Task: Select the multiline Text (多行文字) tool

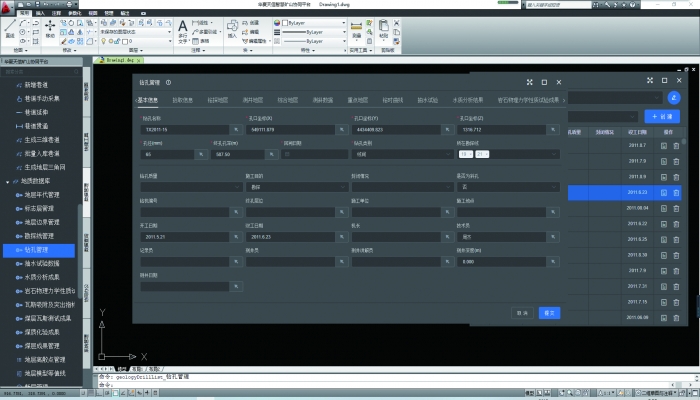Action: (x=183, y=28)
